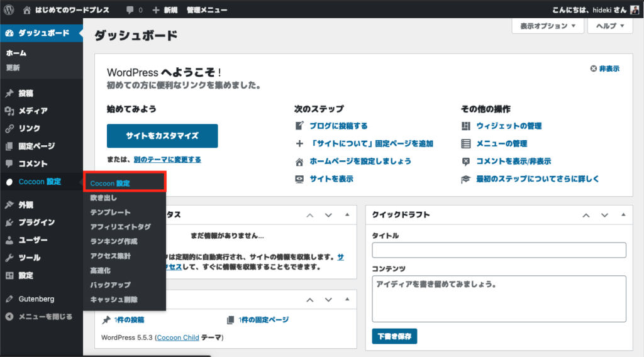
Task: Click the 投稿 pin icon in sidebar
Action: click(x=9, y=93)
